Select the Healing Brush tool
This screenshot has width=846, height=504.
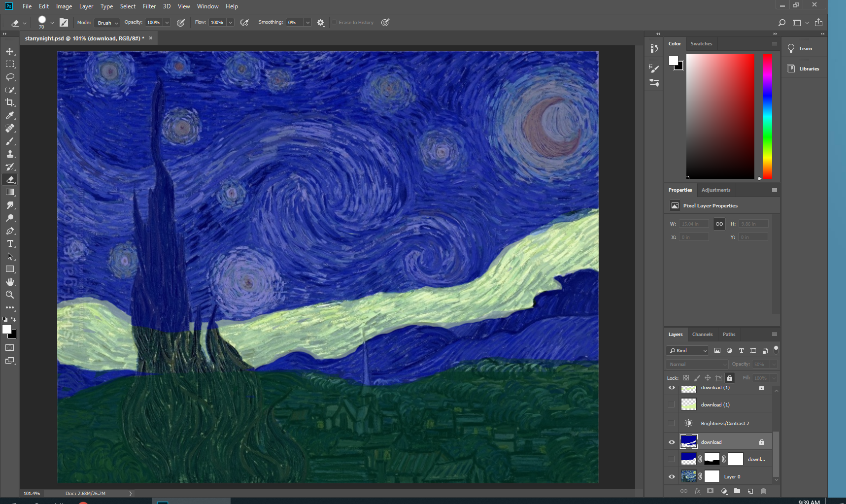(10, 128)
